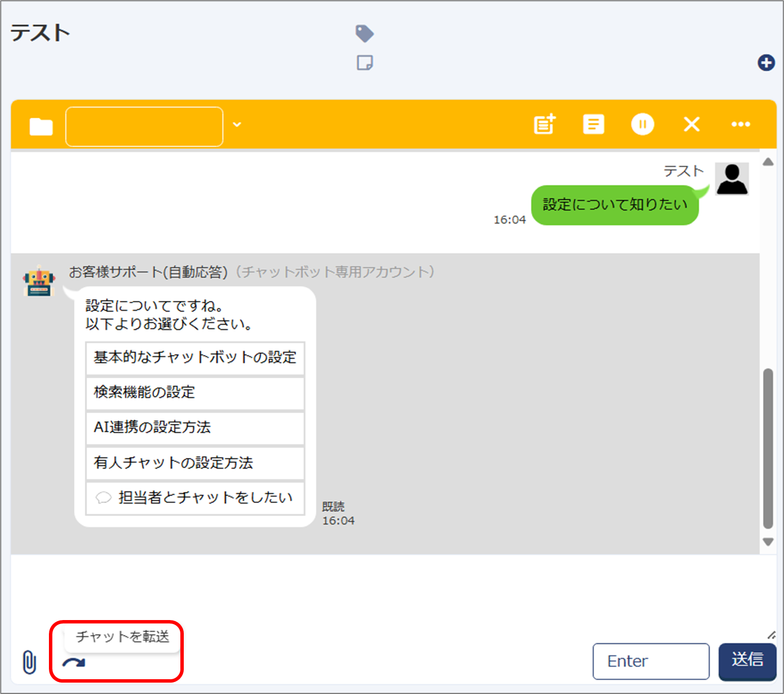Click the 既読 read status label
Image resolution: width=784 pixels, height=694 pixels.
coord(333,506)
